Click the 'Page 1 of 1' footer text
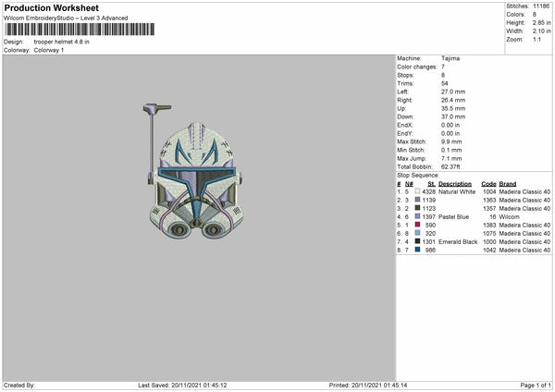The image size is (555, 392). point(536,386)
